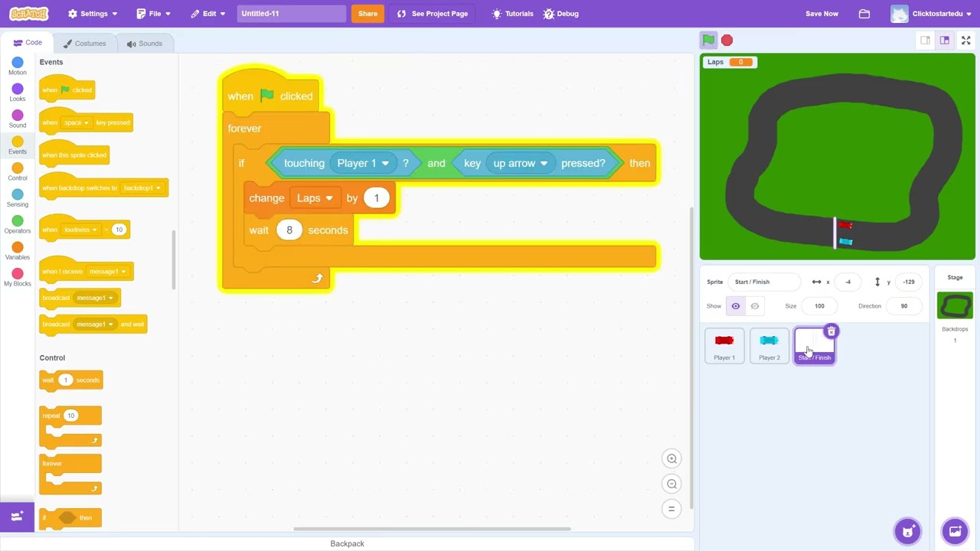Open message1 dropdown in when I receive block

[106, 272]
